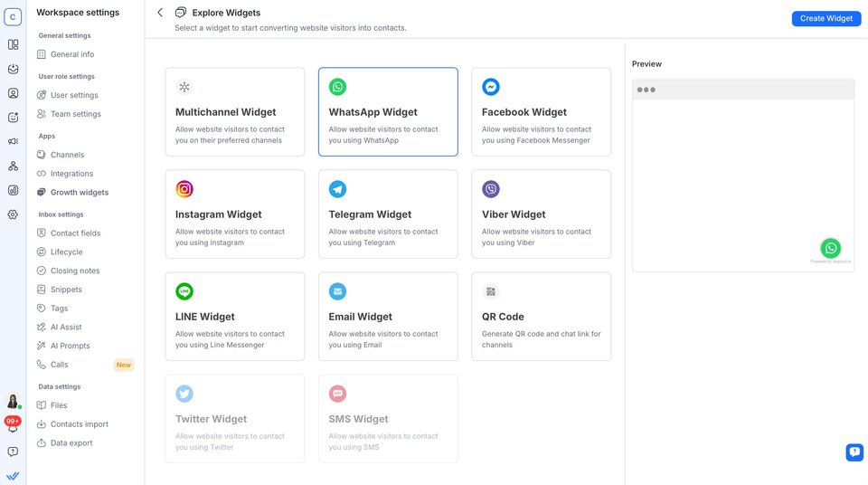This screenshot has width=868, height=485.
Task: Select the Twitter Widget card
Action: pos(235,419)
